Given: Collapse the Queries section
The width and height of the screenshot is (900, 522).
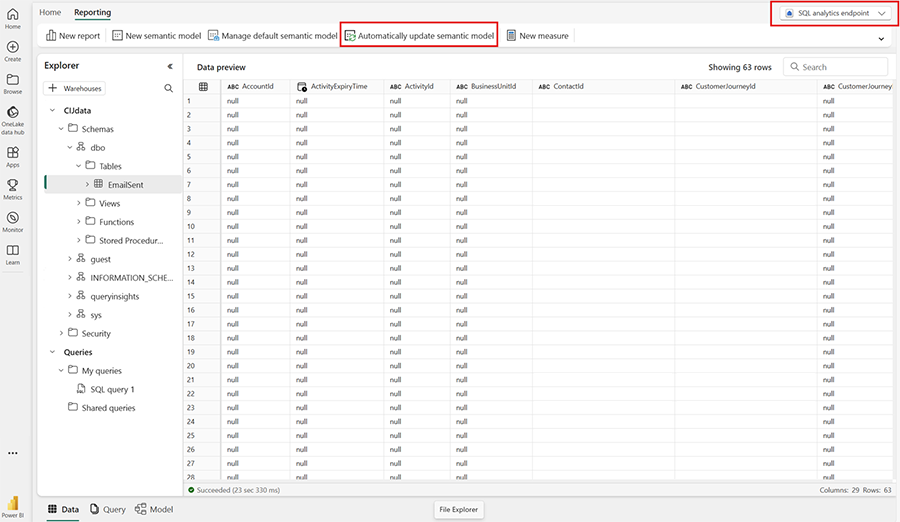Looking at the screenshot, I should (52, 352).
